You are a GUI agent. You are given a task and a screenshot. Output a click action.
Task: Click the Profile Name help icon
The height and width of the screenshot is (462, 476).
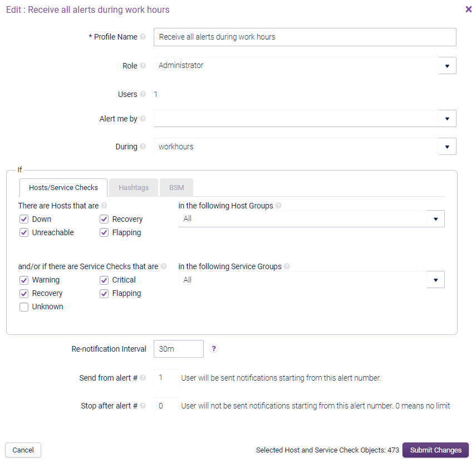click(x=143, y=37)
